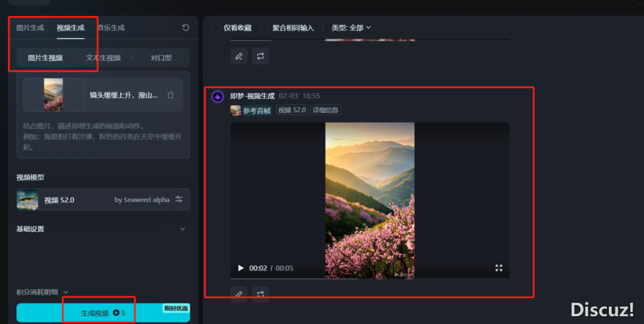Image resolution: width=644 pixels, height=324 pixels.
Task: Click the edit pencil icon above the video post
Action: click(239, 56)
